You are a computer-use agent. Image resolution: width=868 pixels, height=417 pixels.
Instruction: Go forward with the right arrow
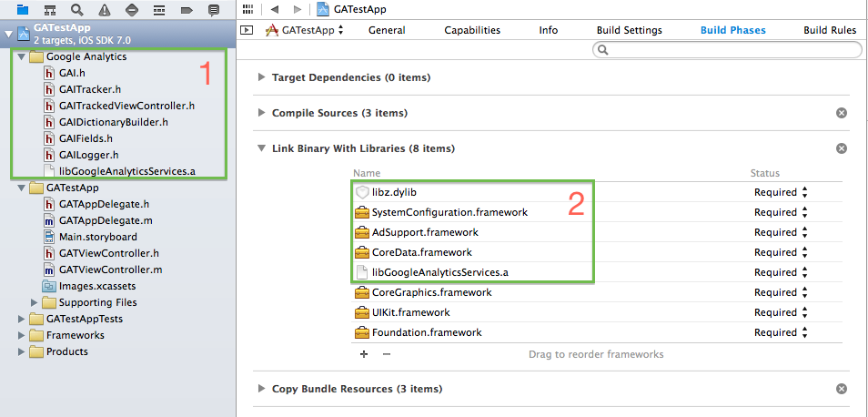tap(298, 9)
